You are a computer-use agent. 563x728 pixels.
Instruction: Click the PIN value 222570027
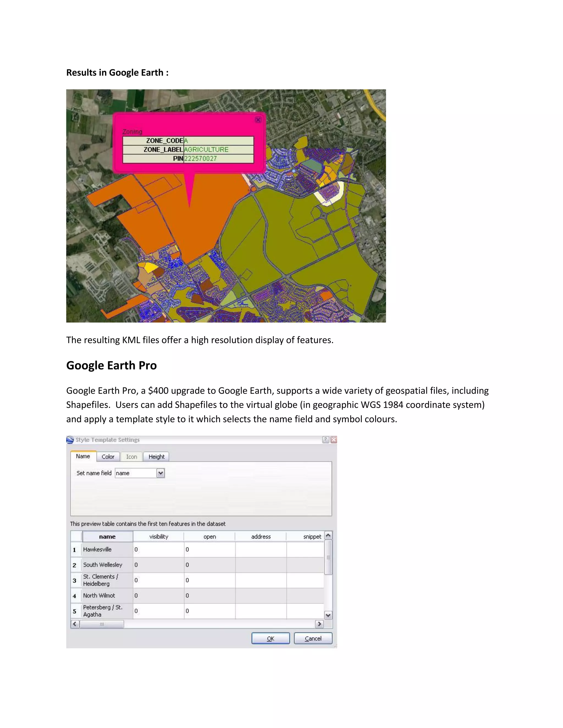point(219,159)
